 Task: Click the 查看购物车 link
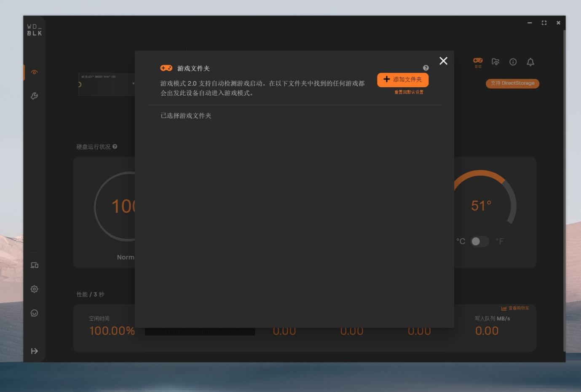(x=515, y=308)
